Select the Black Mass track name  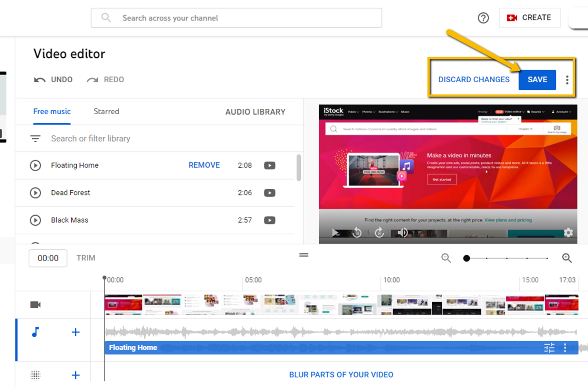point(69,220)
